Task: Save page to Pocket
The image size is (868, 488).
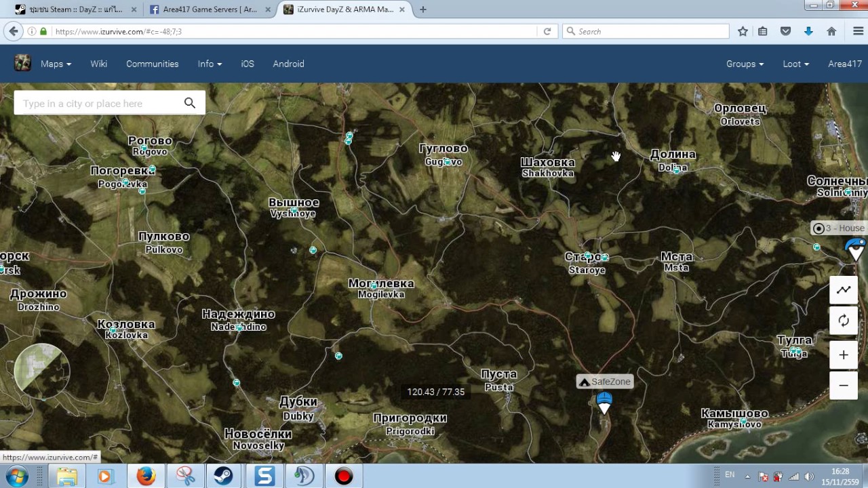Action: tap(786, 31)
